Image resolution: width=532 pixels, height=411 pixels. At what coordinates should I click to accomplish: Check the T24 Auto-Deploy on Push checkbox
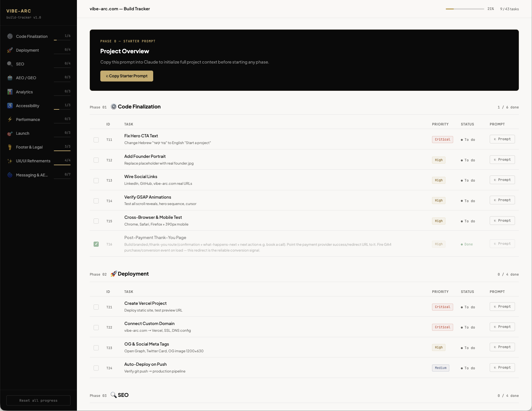[x=96, y=368]
